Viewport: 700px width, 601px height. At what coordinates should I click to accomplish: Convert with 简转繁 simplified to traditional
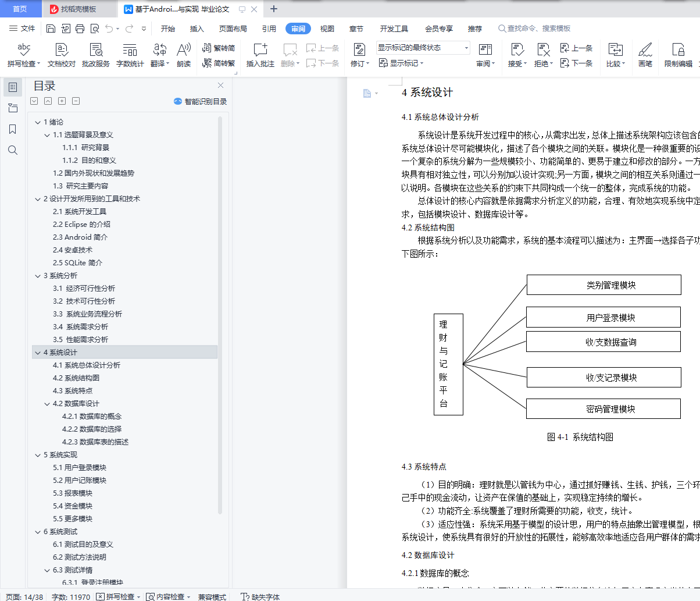pyautogui.click(x=219, y=63)
